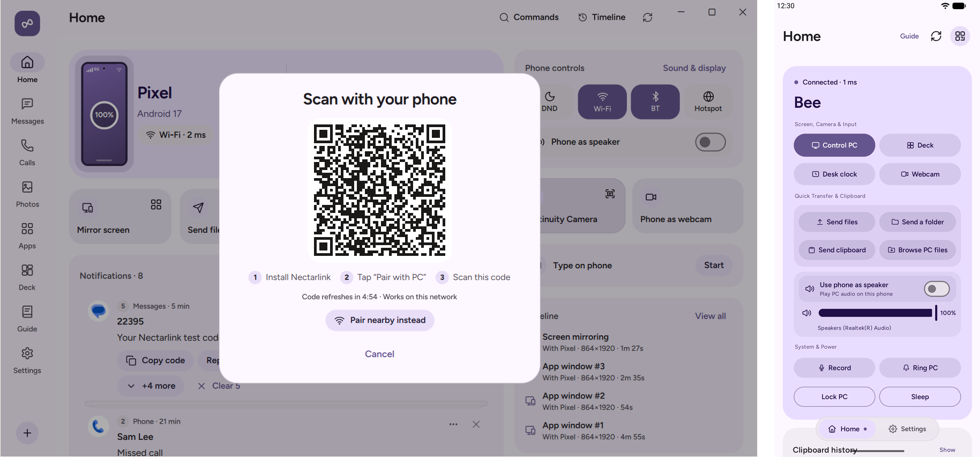Show the Clipboard history
The width and height of the screenshot is (980, 457).
click(x=947, y=450)
